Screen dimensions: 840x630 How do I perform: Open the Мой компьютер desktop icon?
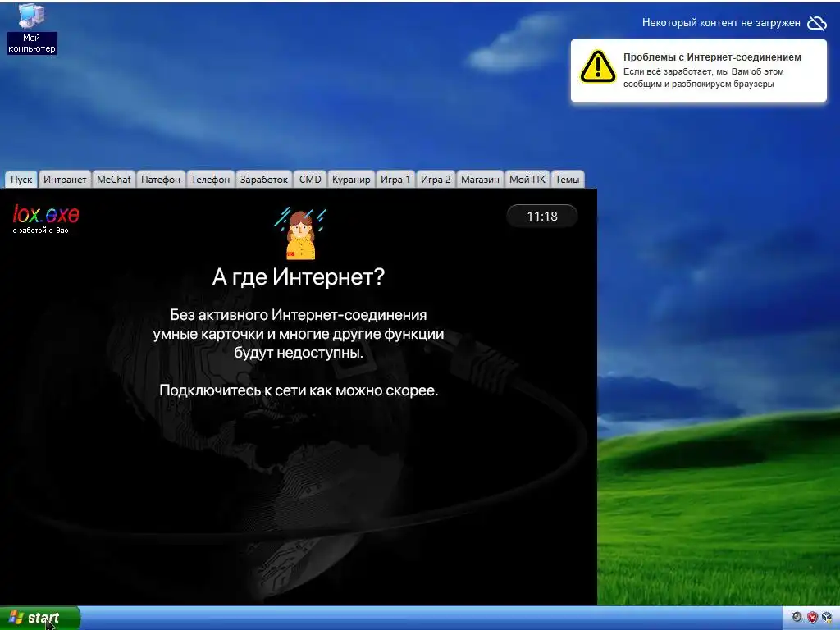pyautogui.click(x=32, y=30)
